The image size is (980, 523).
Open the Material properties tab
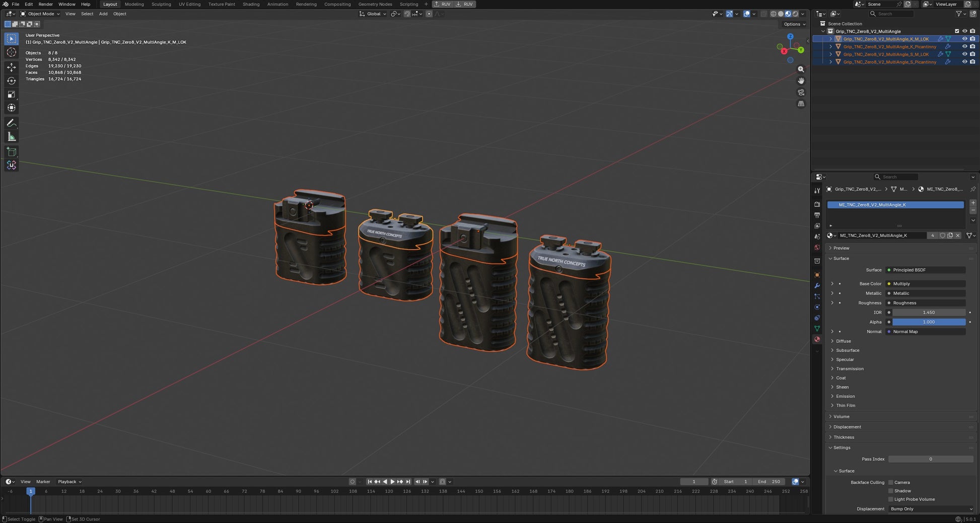[817, 339]
